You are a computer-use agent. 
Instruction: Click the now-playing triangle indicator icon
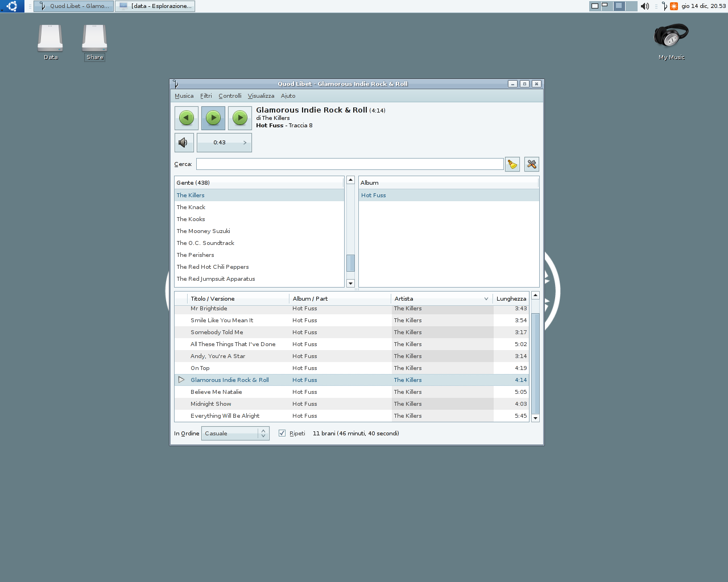coord(181,380)
